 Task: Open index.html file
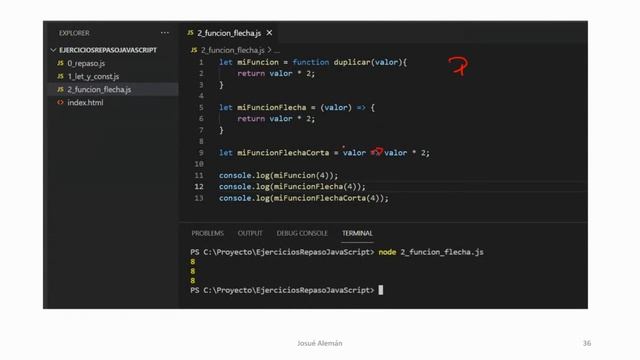point(85,102)
